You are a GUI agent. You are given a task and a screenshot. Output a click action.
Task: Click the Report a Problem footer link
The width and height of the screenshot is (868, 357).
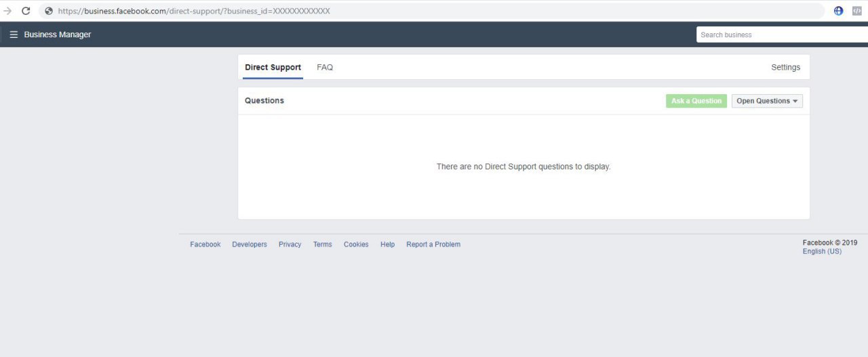click(x=433, y=245)
